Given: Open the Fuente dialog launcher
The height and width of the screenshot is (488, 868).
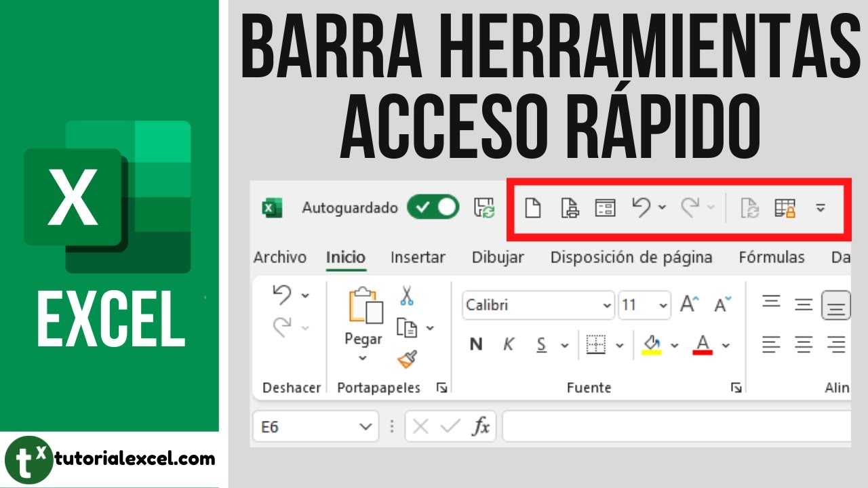Looking at the screenshot, I should coord(736,388).
